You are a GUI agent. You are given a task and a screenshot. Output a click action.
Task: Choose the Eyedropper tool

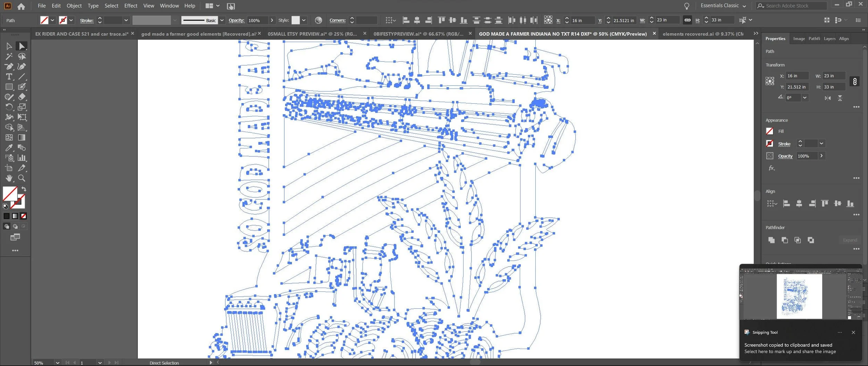(x=9, y=148)
